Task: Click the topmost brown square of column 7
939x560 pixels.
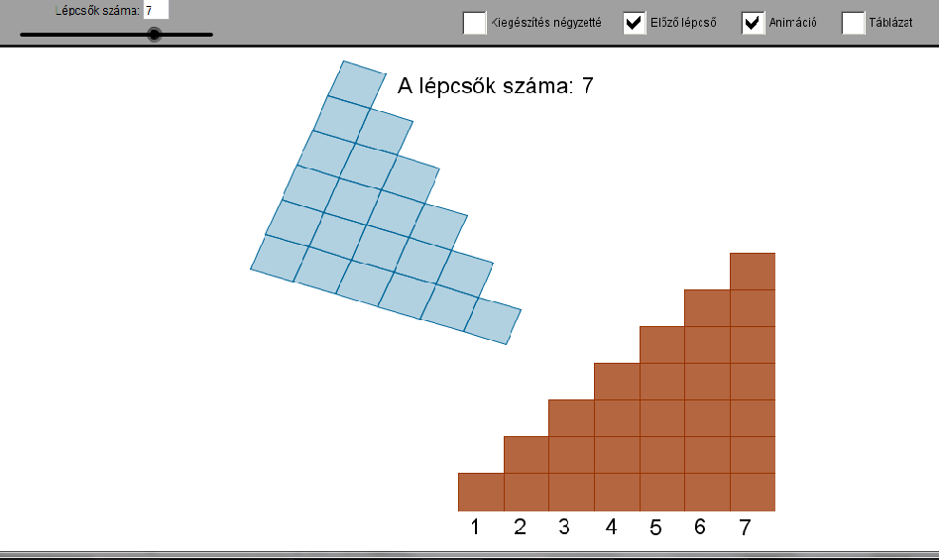Action: 753,271
